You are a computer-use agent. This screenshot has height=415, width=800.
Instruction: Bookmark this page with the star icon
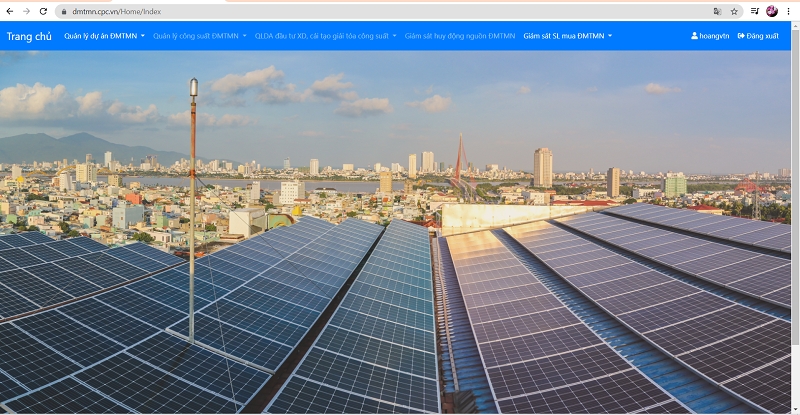pyautogui.click(x=734, y=11)
